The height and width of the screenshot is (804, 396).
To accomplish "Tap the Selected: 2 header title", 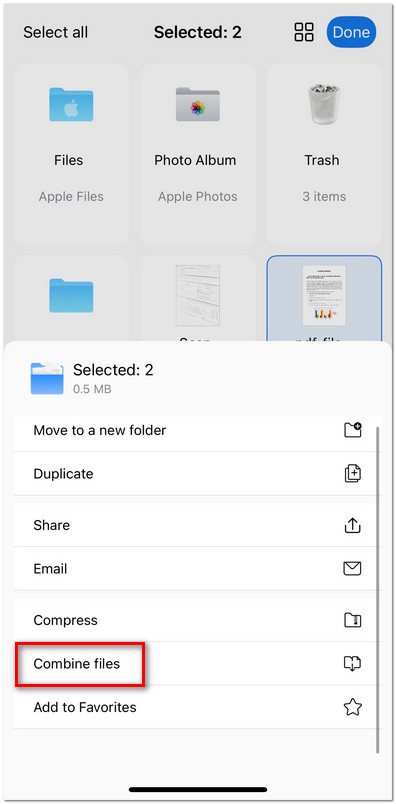I will (x=197, y=32).
